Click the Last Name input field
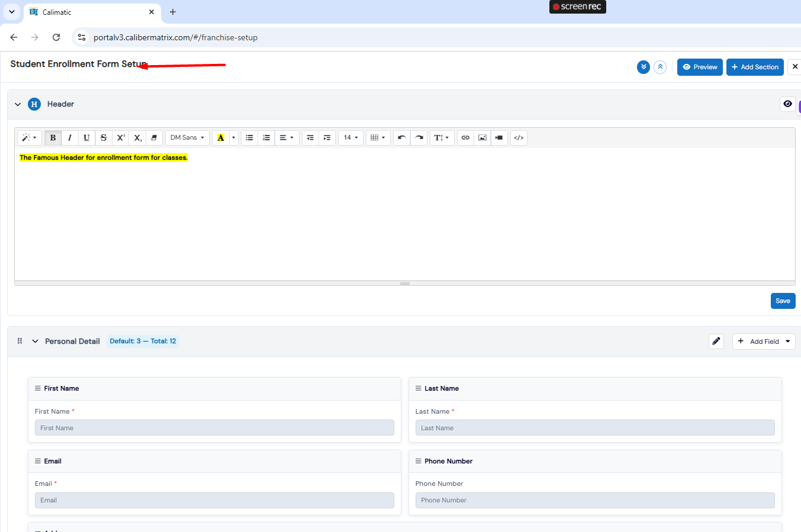 click(x=595, y=428)
